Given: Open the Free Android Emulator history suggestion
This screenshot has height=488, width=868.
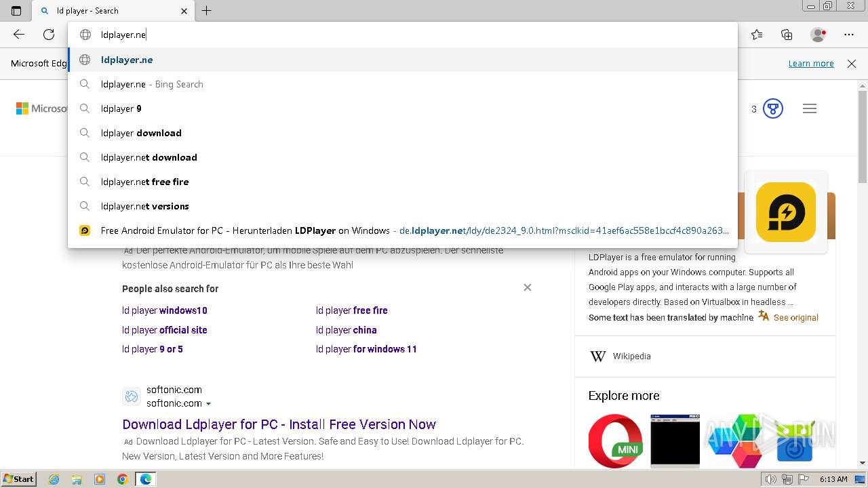Looking at the screenshot, I should tap(403, 230).
